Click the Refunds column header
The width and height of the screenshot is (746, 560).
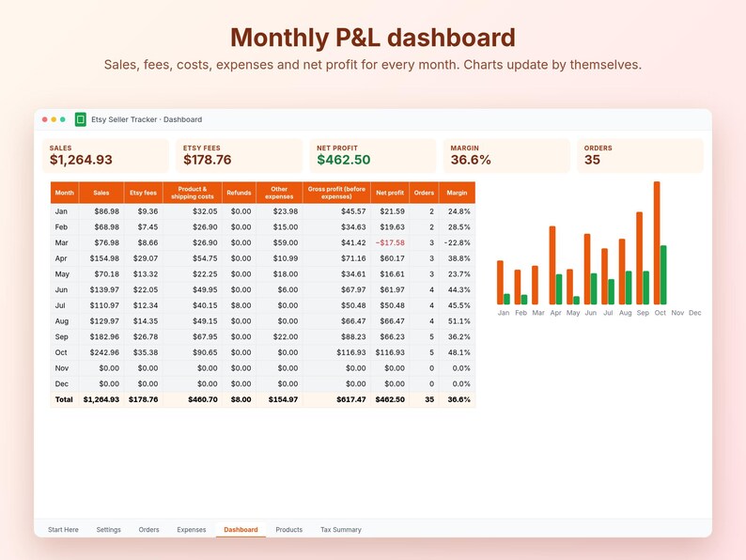coord(239,193)
